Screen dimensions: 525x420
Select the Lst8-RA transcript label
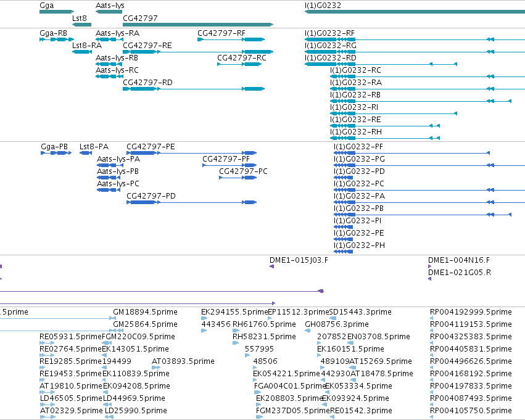(87, 46)
